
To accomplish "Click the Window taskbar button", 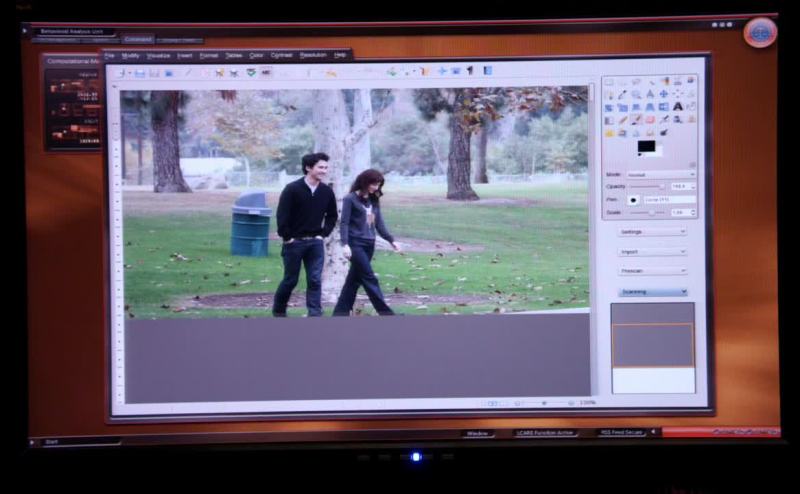I will tap(478, 433).
